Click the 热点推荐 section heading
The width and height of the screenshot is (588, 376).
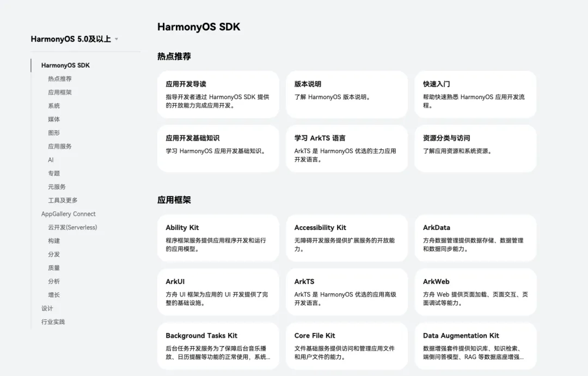tap(174, 56)
